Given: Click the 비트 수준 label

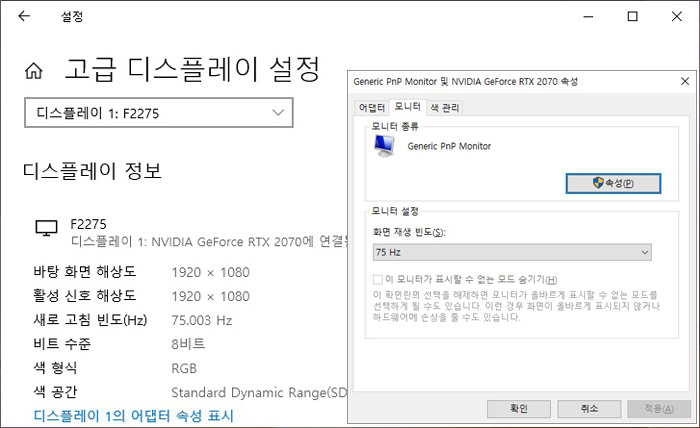Looking at the screenshot, I should point(62,344).
